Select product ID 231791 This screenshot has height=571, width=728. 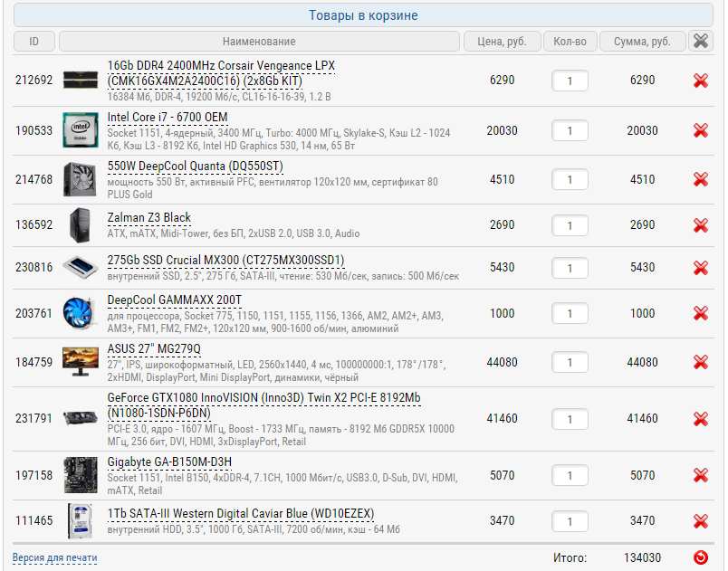(x=34, y=418)
